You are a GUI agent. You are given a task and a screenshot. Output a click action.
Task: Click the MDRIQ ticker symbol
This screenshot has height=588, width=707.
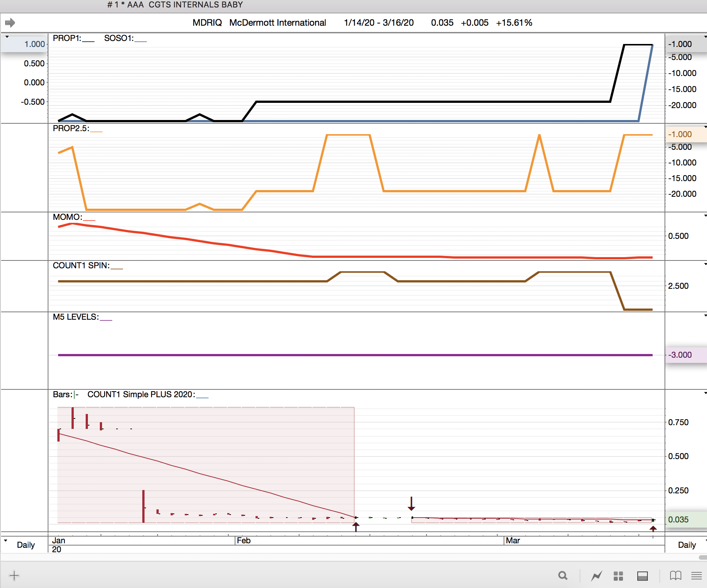pos(207,23)
